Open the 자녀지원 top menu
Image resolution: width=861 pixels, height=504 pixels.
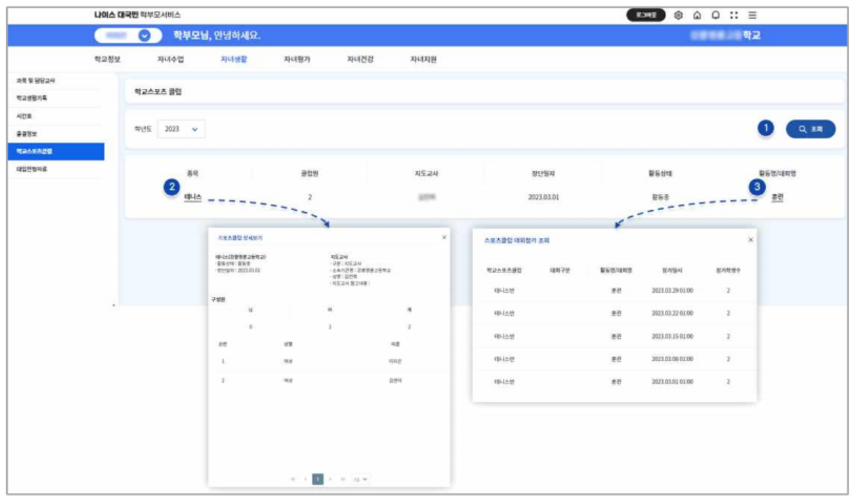coord(423,59)
